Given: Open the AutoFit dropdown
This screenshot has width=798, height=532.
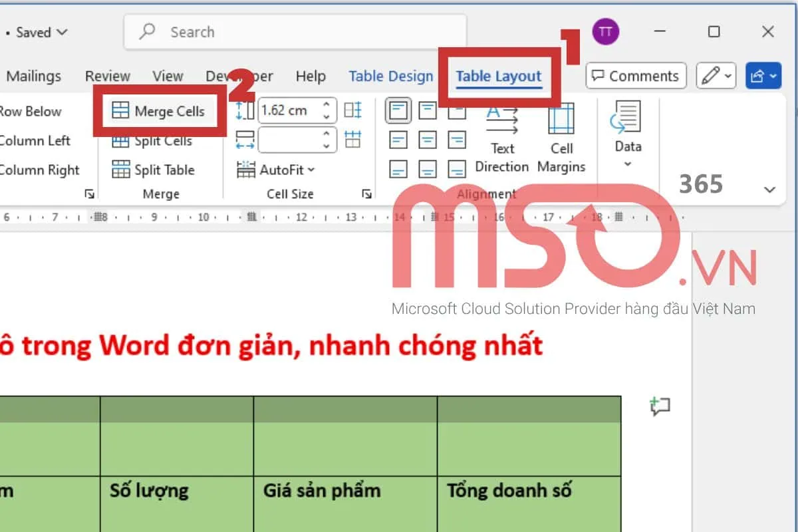Looking at the screenshot, I should pyautogui.click(x=279, y=170).
